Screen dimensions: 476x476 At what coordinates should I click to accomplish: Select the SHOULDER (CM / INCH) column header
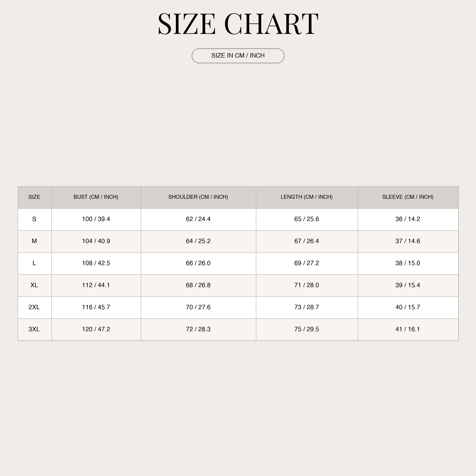198,197
